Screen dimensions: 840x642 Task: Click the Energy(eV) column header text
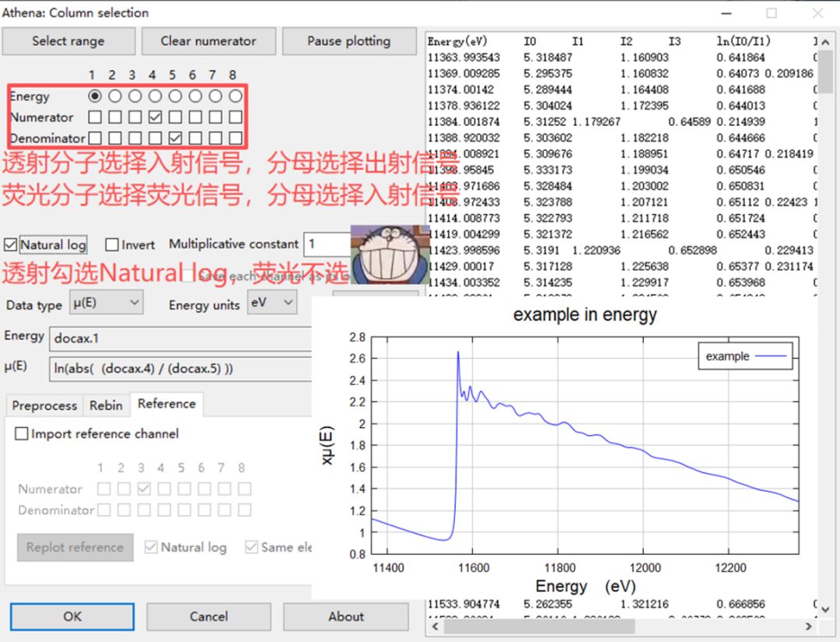[457, 41]
